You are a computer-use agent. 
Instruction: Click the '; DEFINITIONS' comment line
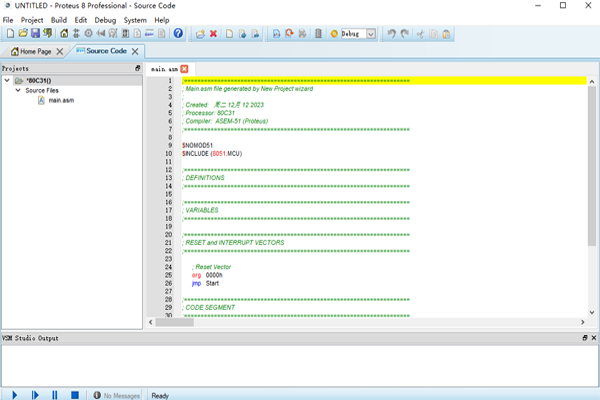tap(203, 178)
